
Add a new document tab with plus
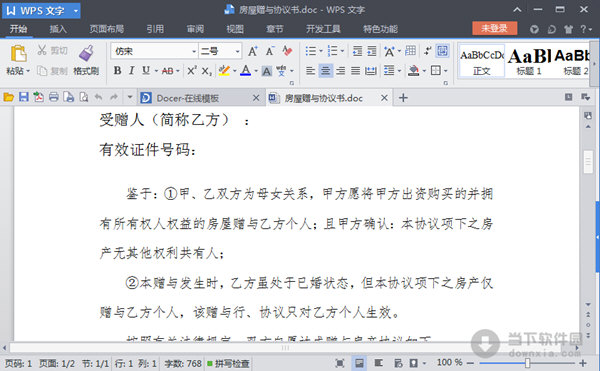[x=403, y=98]
